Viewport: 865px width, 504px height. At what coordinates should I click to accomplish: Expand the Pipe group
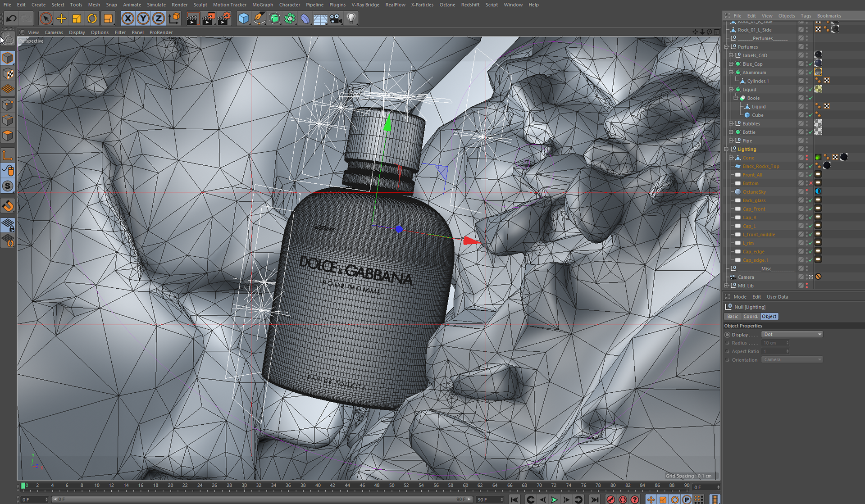pos(731,141)
